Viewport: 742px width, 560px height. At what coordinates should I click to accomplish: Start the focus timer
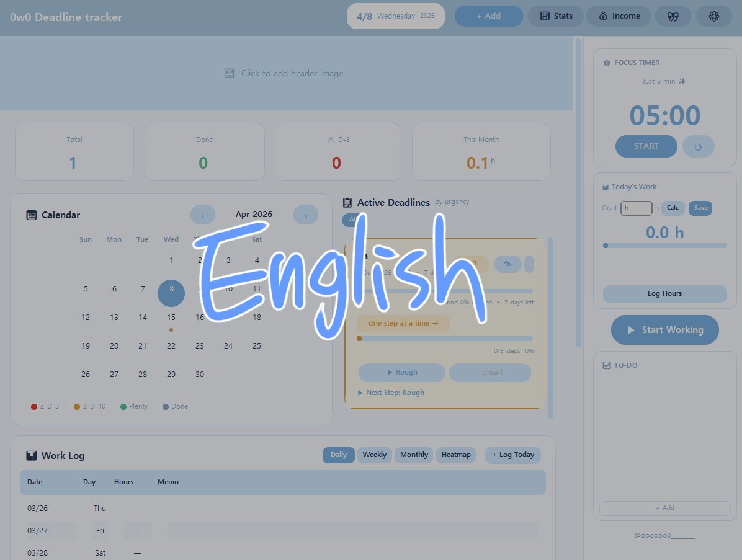(x=646, y=146)
